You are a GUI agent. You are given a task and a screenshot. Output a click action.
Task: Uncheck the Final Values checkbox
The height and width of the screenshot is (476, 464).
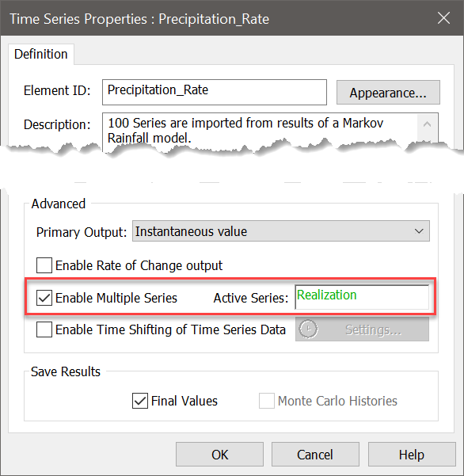point(140,401)
